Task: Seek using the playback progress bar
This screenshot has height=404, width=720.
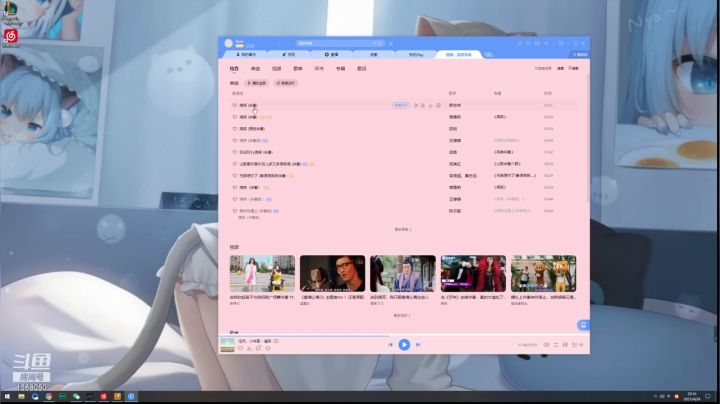Action: 404,336
